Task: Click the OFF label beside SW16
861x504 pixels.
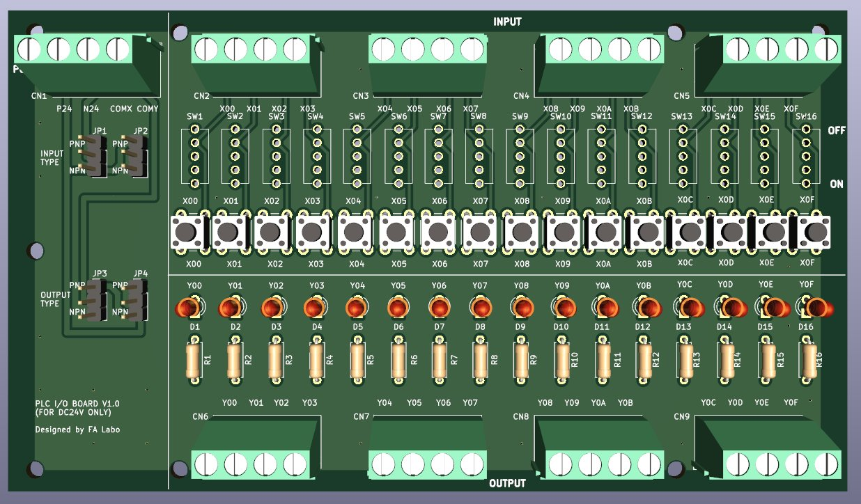Action: point(837,131)
